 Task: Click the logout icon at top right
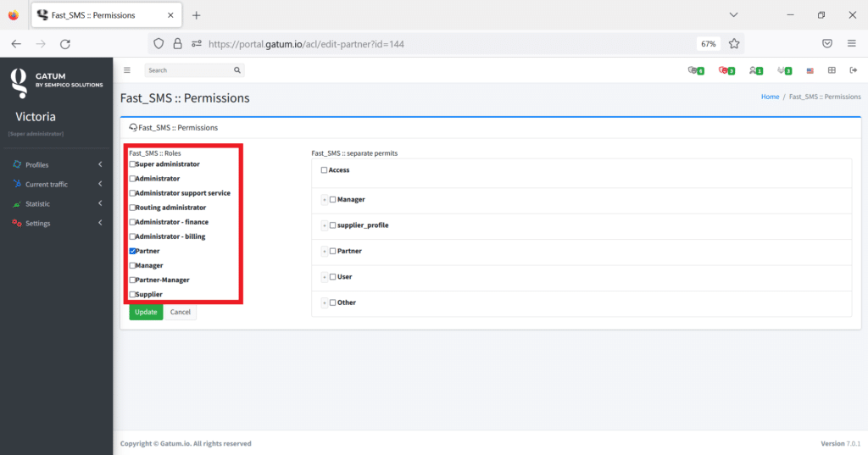click(853, 70)
